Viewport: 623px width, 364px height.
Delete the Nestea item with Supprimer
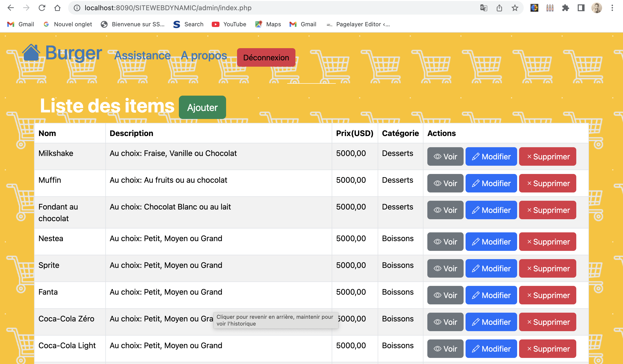547,242
